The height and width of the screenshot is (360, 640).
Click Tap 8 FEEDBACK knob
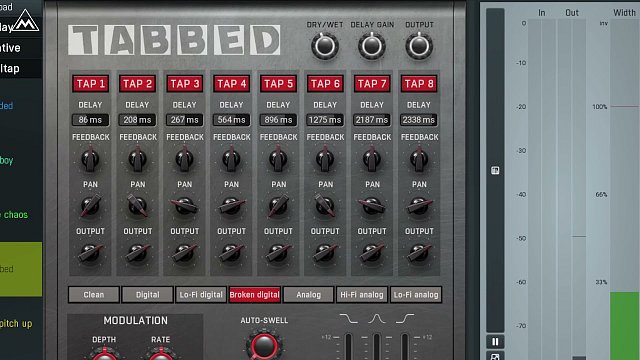(419, 160)
